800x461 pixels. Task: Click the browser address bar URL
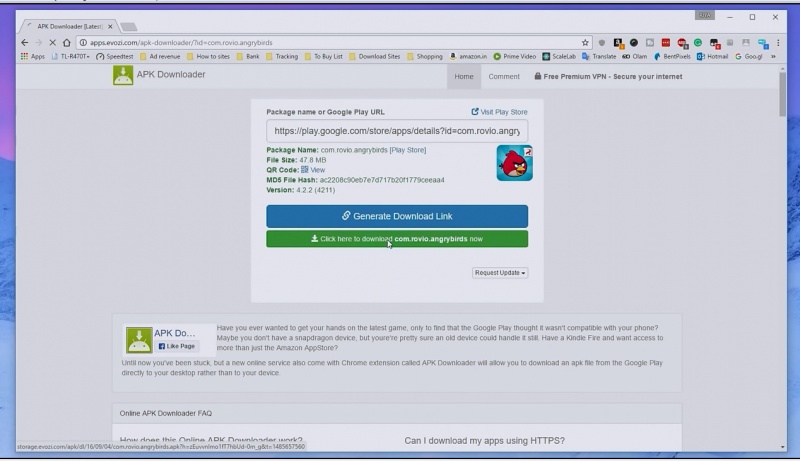point(181,43)
